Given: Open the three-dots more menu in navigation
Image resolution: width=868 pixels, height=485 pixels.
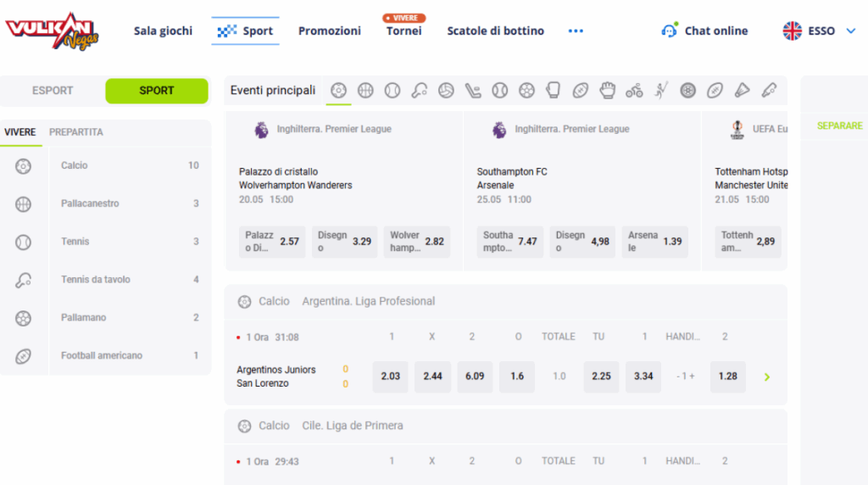Looking at the screenshot, I should pos(576,31).
